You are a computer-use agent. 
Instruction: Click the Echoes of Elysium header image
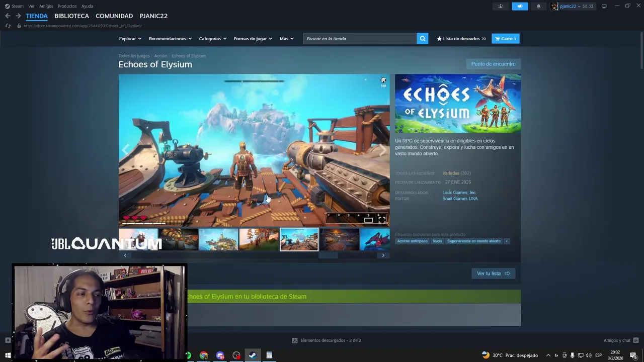pos(458,104)
